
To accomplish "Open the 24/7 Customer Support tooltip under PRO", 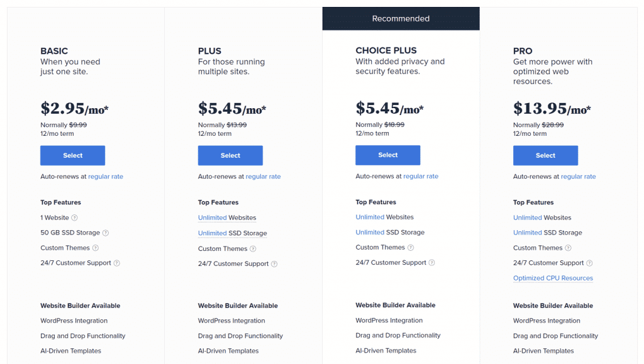I will click(x=590, y=263).
